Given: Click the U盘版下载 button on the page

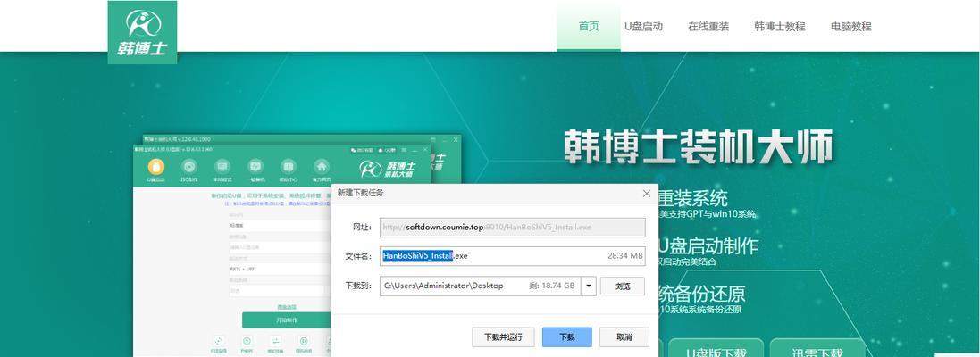Looking at the screenshot, I should point(716,350).
